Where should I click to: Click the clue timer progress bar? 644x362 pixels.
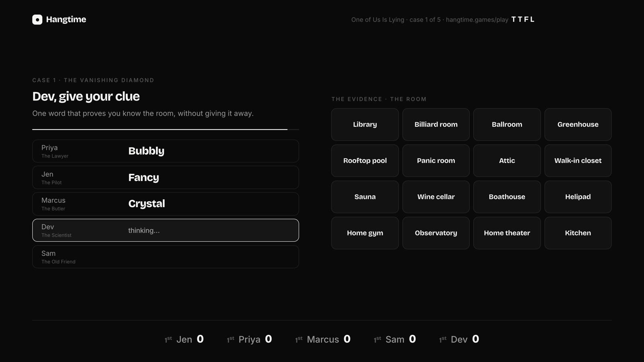(x=165, y=130)
